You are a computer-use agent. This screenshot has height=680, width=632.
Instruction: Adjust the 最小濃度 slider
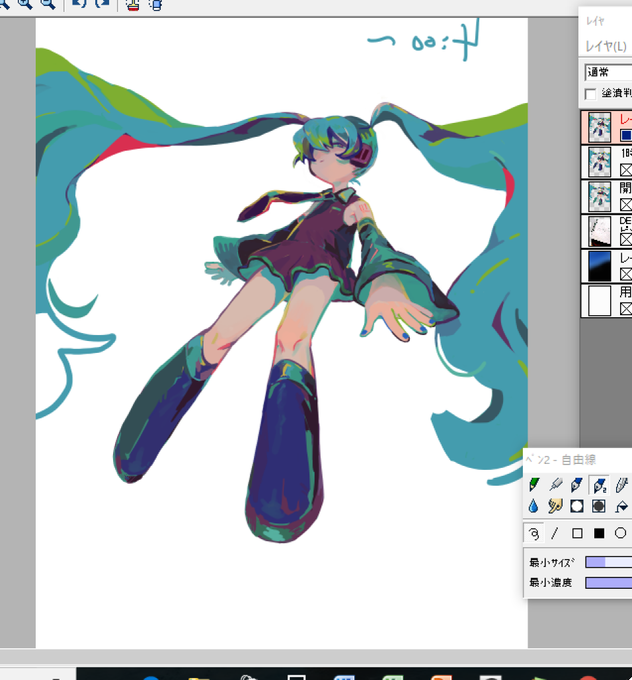pyautogui.click(x=608, y=582)
